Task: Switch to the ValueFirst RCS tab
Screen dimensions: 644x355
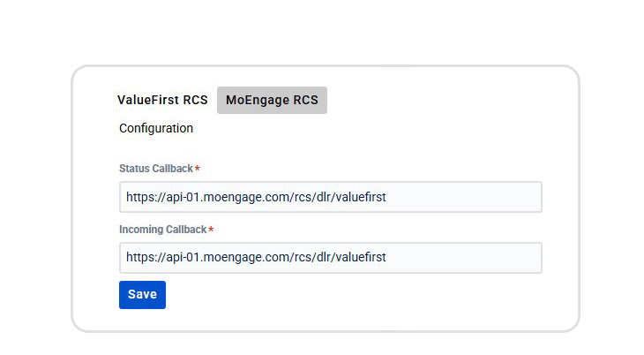Action: coord(162,100)
